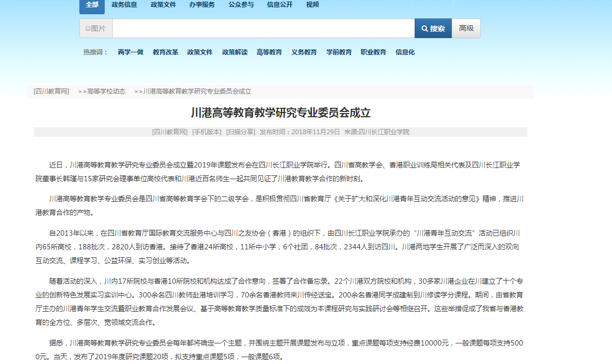Click the 热搜词 label

click(95, 52)
